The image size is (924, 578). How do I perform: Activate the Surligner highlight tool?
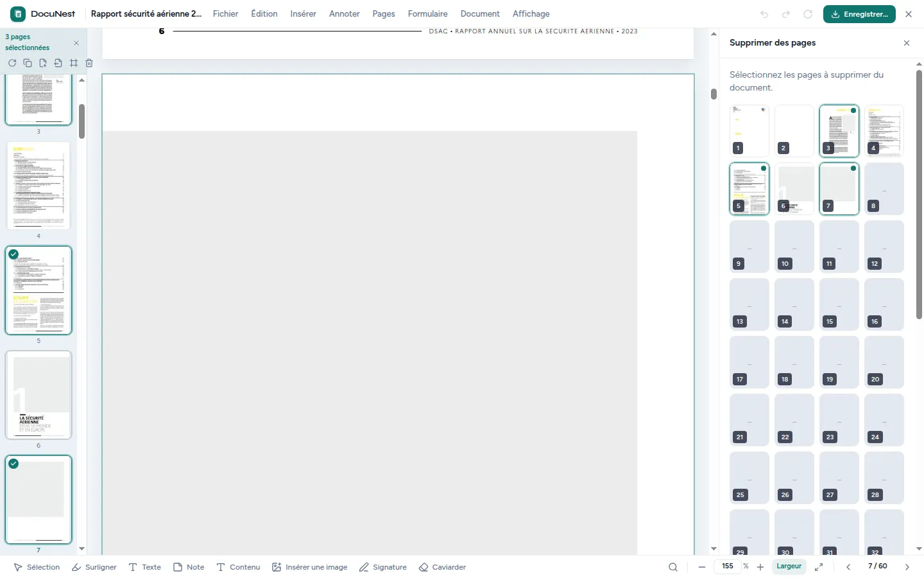click(x=94, y=567)
